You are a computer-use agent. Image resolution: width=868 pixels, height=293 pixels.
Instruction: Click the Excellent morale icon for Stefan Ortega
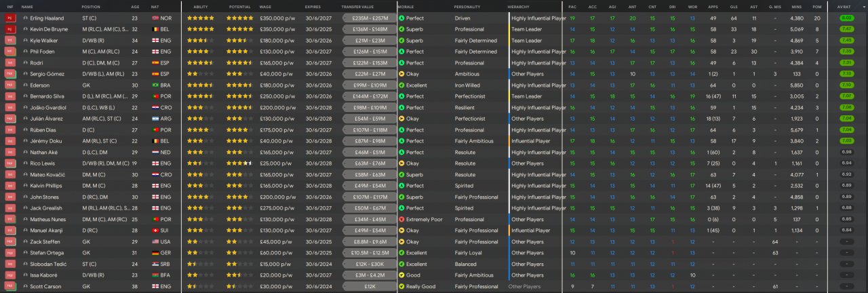[401, 253]
